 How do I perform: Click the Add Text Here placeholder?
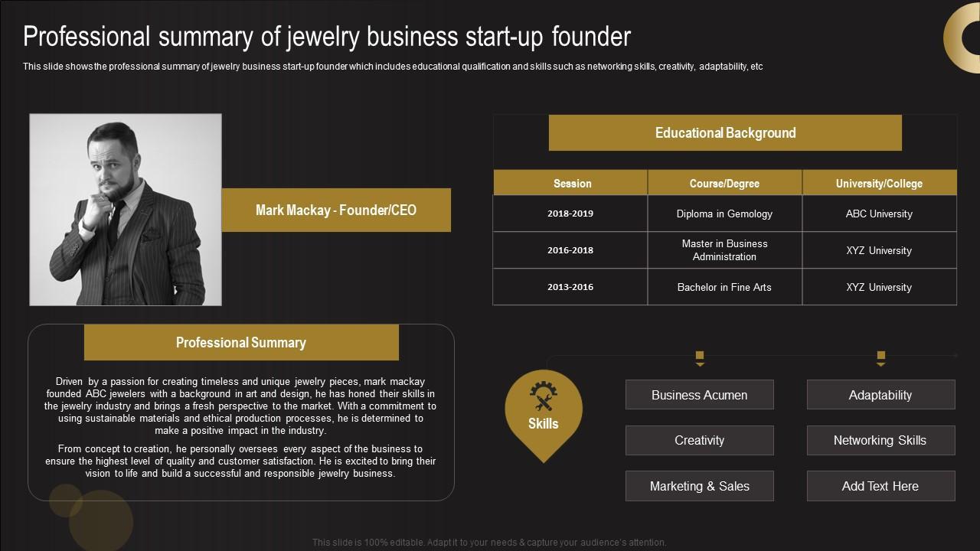880,486
